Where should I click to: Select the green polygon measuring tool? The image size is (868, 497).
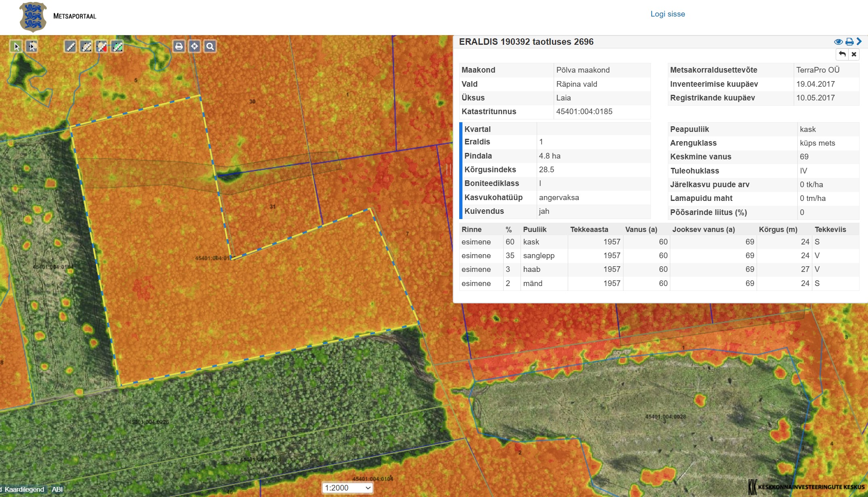click(x=117, y=46)
